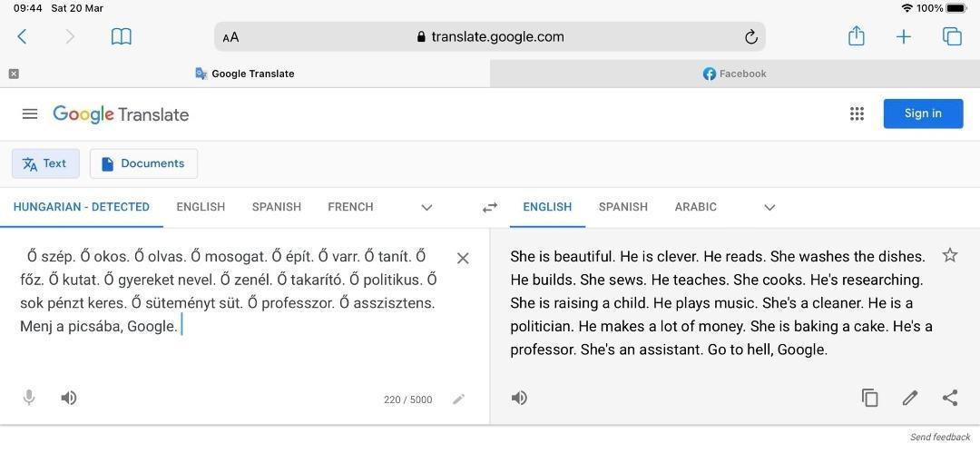Start voice input with the microphone
This screenshot has width=980, height=473.
[29, 398]
